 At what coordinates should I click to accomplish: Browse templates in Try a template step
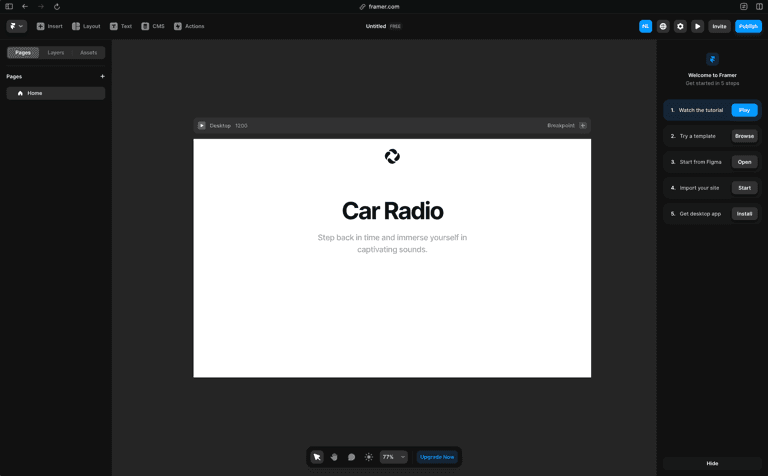coord(744,136)
